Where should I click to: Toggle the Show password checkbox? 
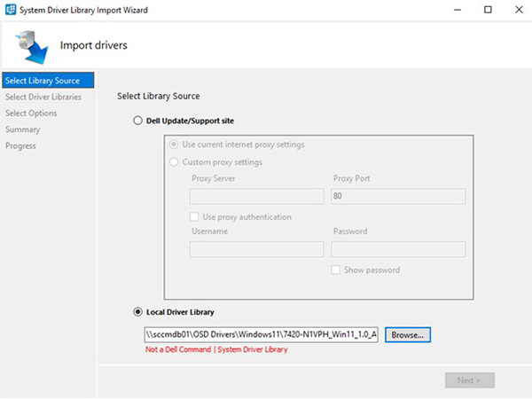(337, 270)
